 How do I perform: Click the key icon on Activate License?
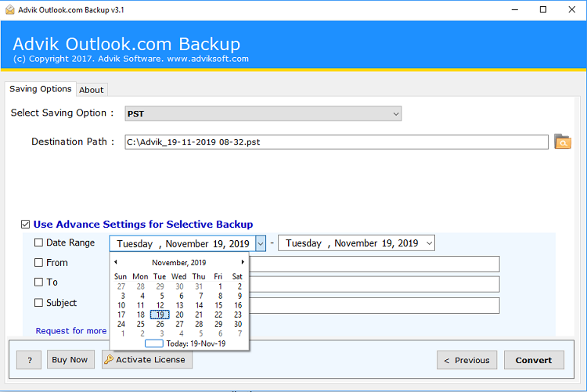109,359
